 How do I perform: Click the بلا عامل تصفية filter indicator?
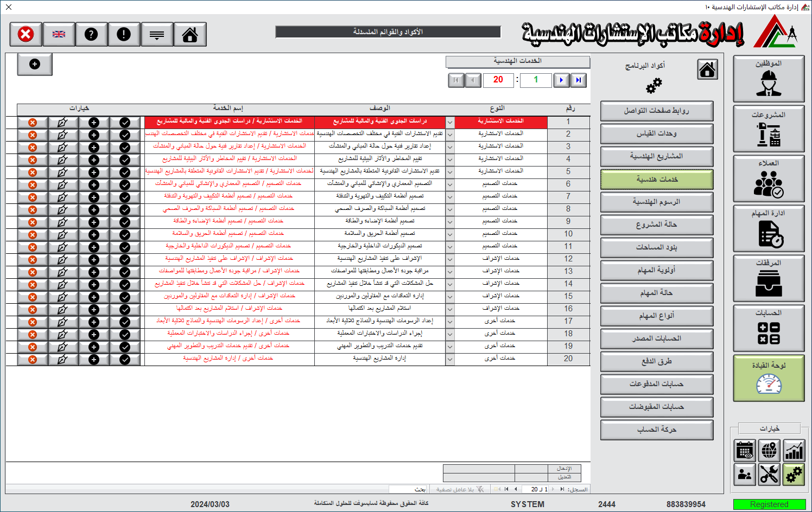[460, 489]
